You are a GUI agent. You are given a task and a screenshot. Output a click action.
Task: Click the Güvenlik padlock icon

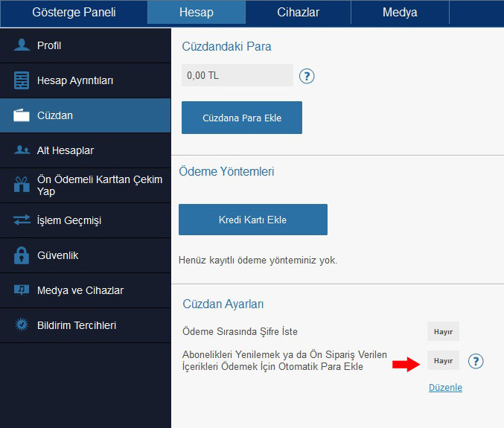click(x=22, y=255)
